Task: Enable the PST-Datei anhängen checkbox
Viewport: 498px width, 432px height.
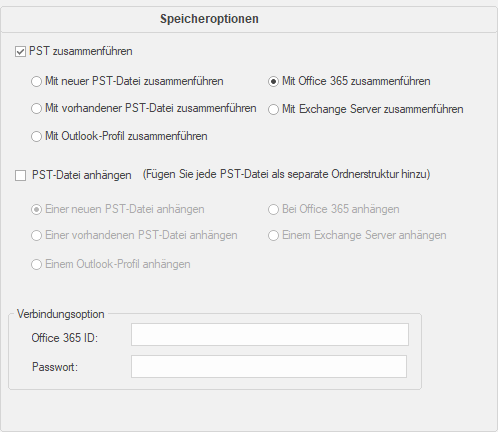Action: (20, 175)
